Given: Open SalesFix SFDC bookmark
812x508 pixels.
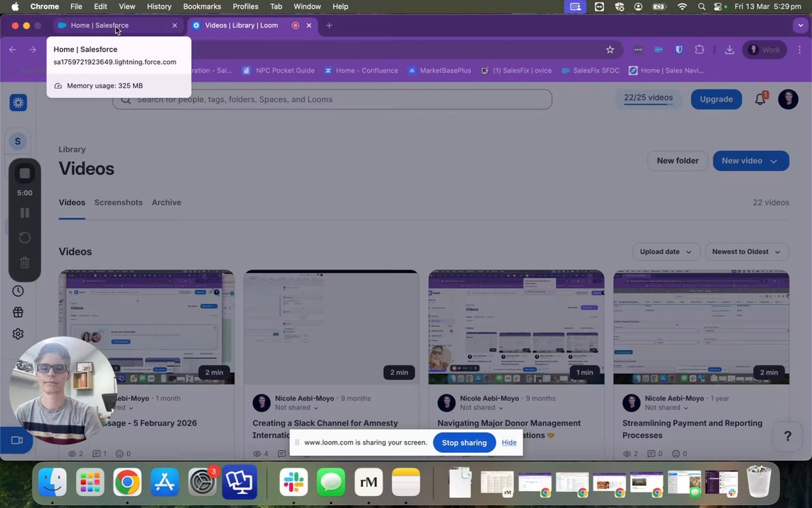Looking at the screenshot, I should (591, 71).
